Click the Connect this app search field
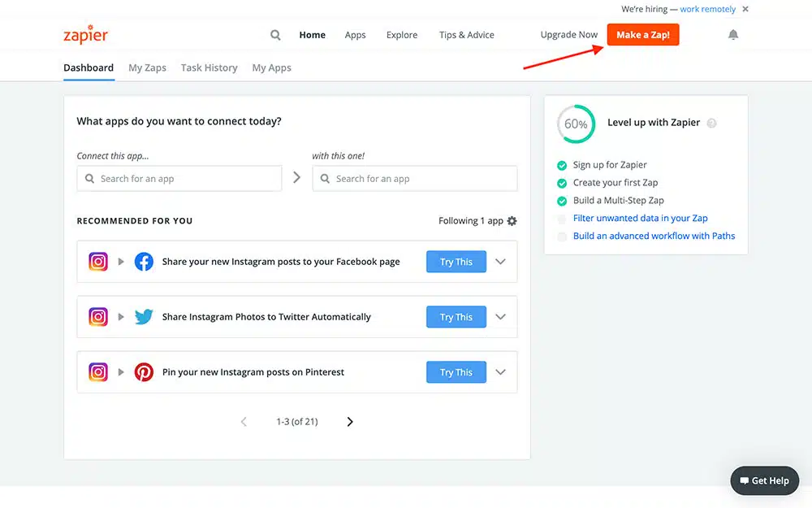 pos(179,179)
